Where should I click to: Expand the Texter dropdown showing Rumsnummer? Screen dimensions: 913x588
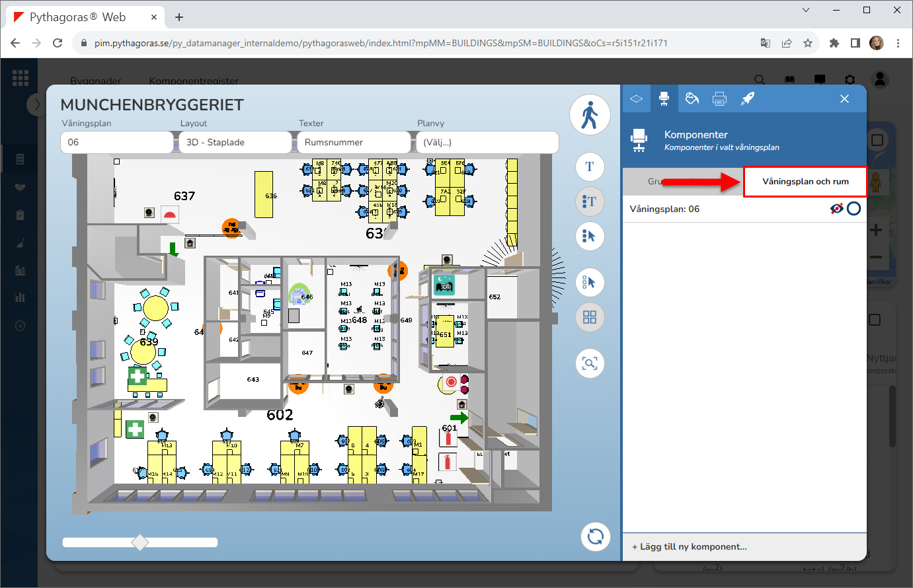pos(353,142)
